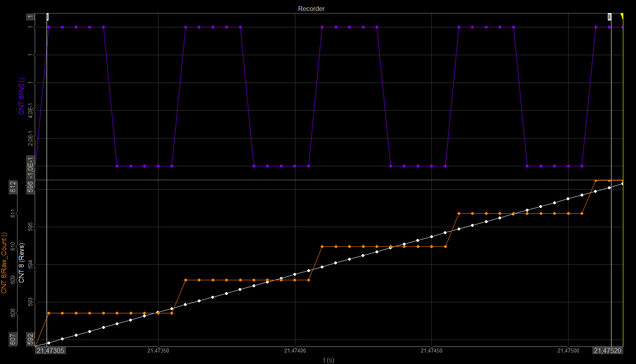Edit time axis end value 21,47520
This screenshot has height=364, width=636.
[x=608, y=351]
